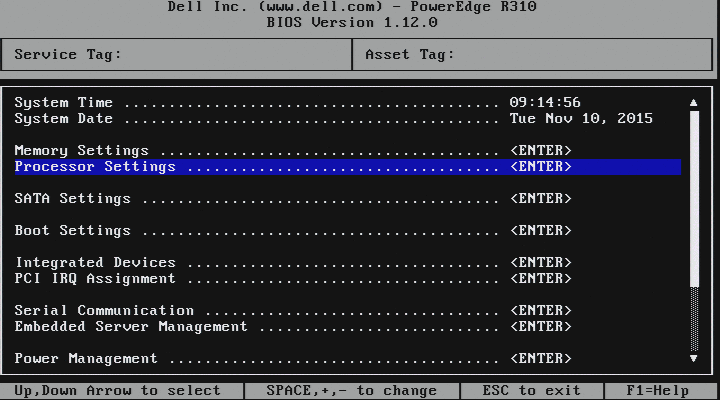Viewport: 720px width, 400px height.
Task: Open SATA Settings
Action: [348, 198]
